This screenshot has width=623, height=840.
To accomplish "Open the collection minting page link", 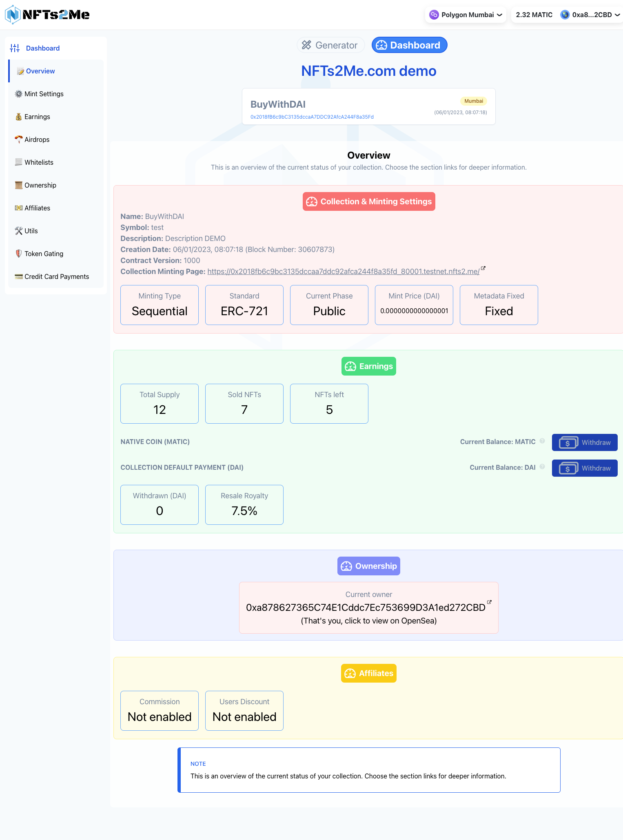I will 343,272.
